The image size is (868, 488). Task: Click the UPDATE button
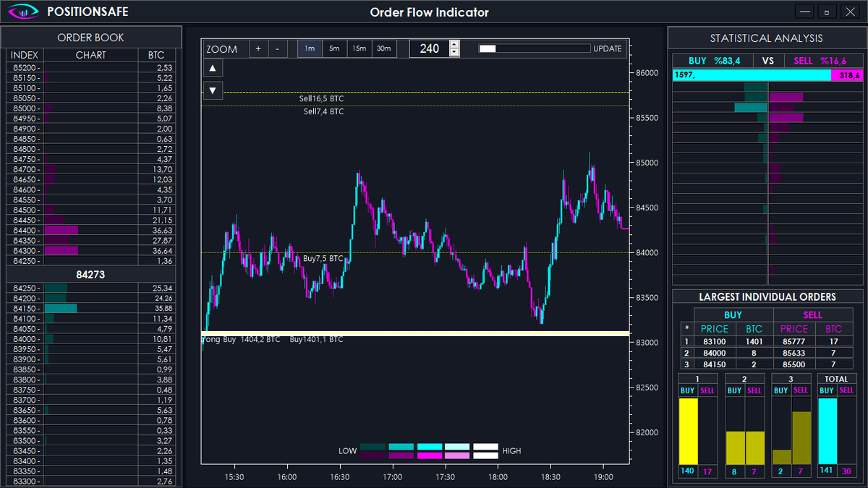click(x=607, y=48)
